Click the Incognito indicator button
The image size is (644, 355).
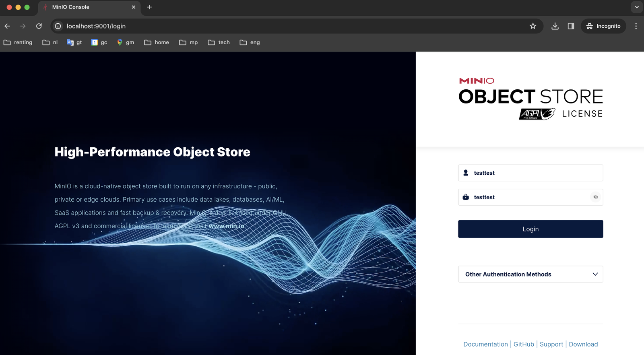tap(603, 26)
